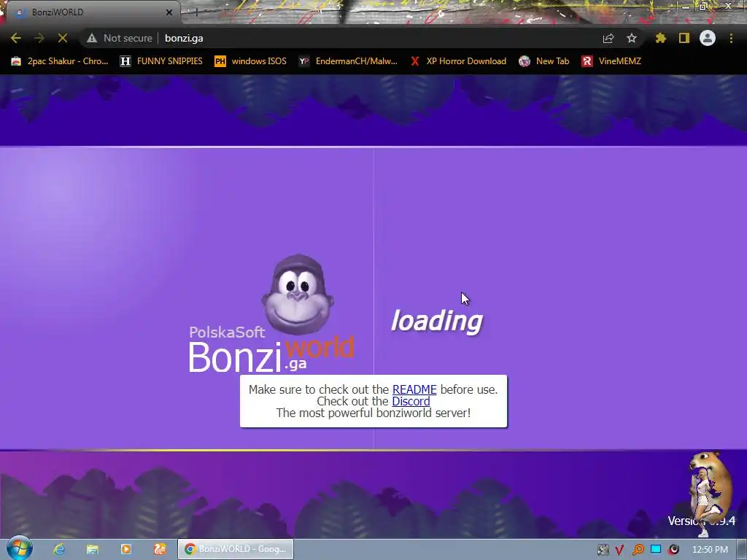
Task: Share this page via the share icon
Action: (608, 38)
